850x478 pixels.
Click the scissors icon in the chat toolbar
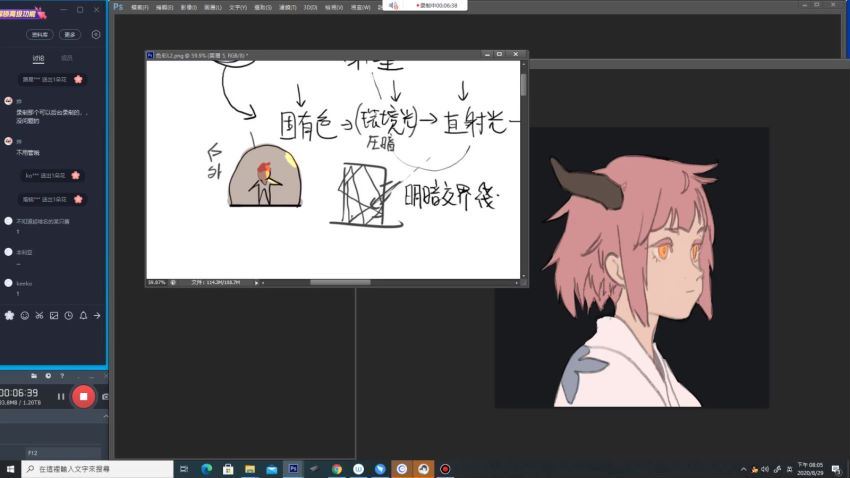(x=39, y=315)
